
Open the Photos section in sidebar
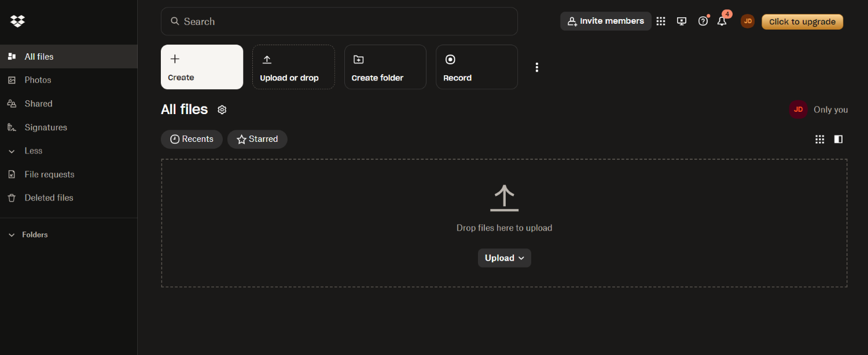pos(38,79)
